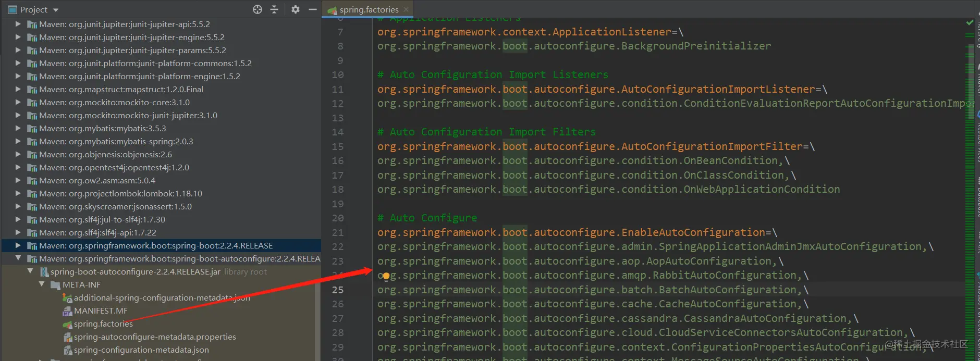
Task: Click the OnBeanCondition line
Action: click(x=583, y=160)
